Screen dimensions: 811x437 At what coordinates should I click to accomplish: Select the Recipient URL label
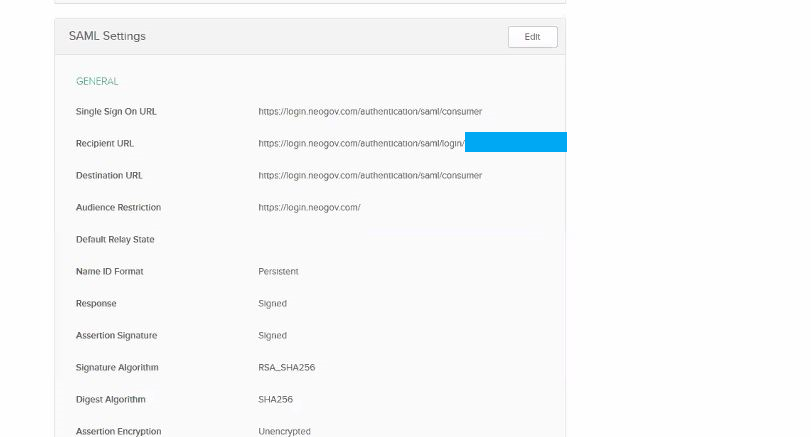click(x=105, y=143)
